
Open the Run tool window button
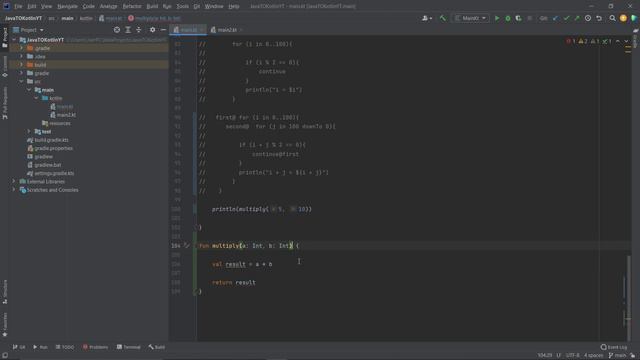pos(40,347)
